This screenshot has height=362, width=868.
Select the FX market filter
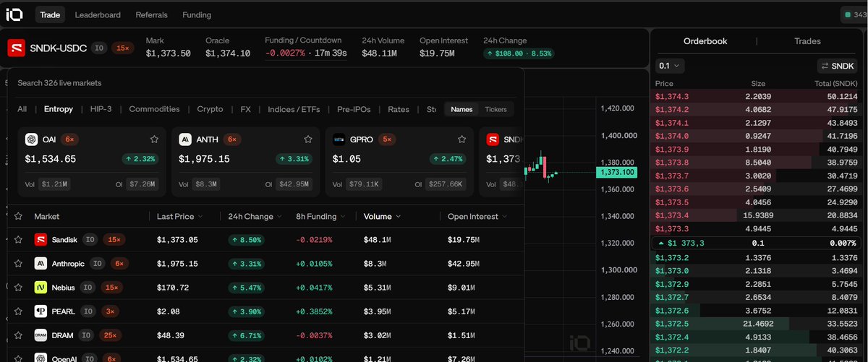245,109
